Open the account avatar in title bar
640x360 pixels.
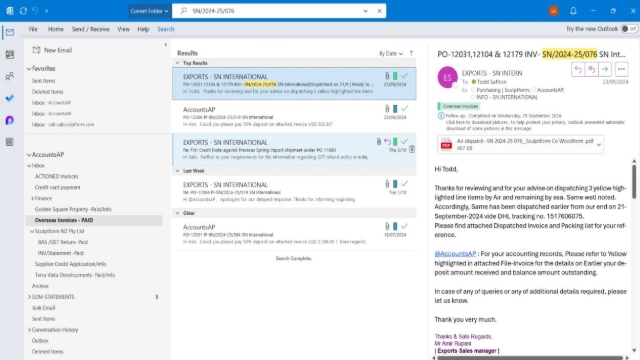pos(553,11)
